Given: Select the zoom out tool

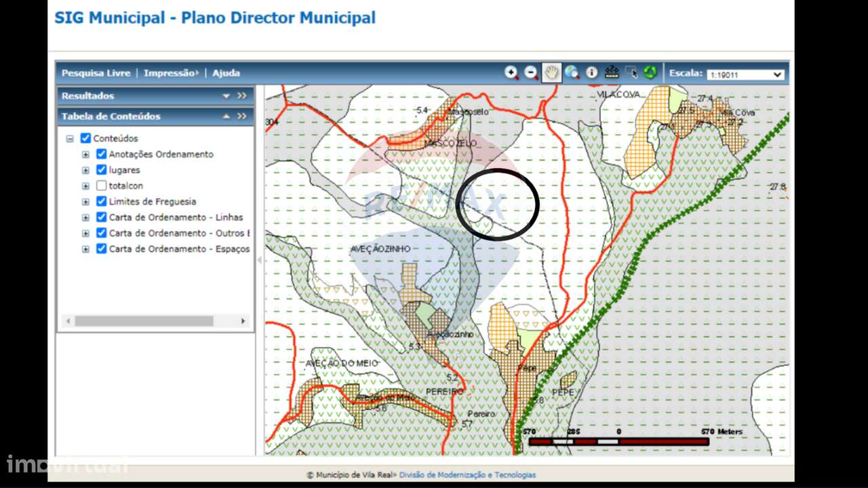Looking at the screenshot, I should [532, 73].
